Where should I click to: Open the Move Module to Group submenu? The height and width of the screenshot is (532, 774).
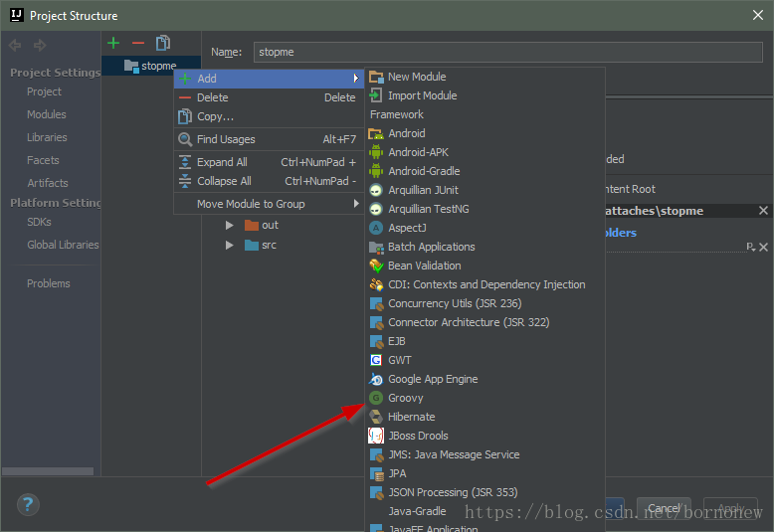[269, 204]
